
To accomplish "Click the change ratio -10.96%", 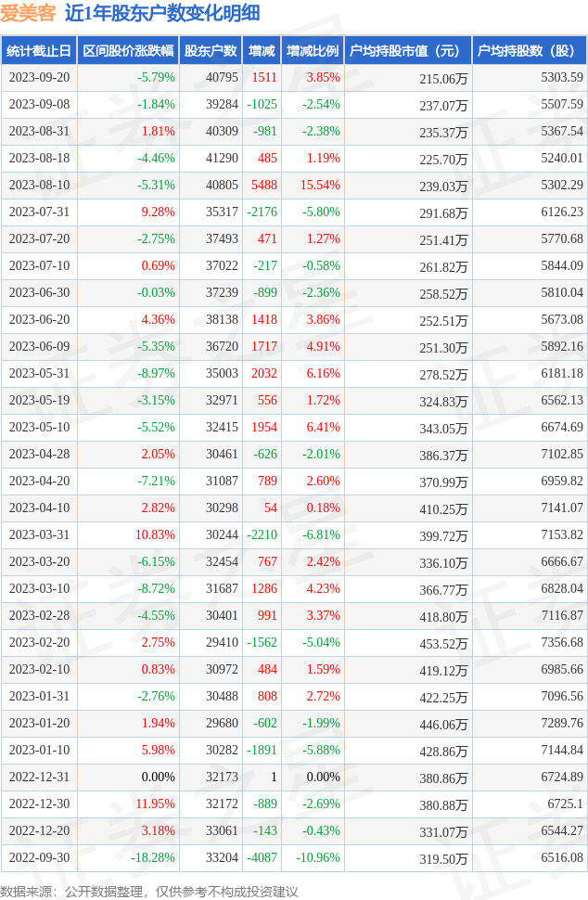I will tap(318, 857).
